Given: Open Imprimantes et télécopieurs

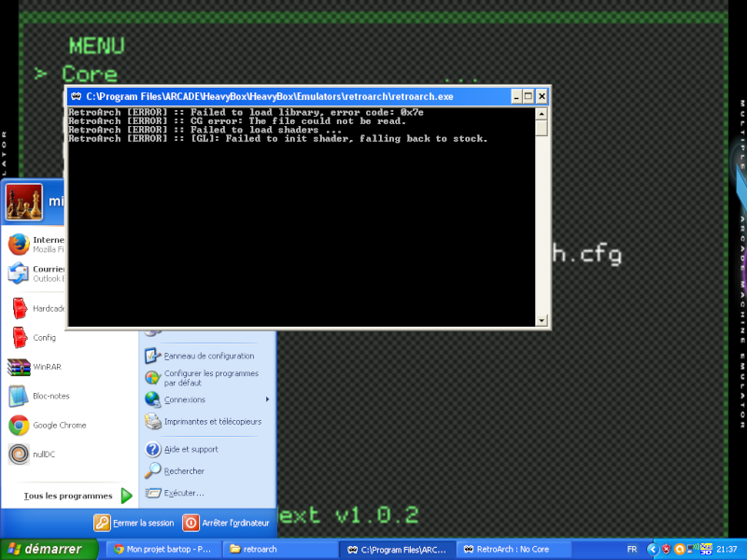Looking at the screenshot, I should tap(204, 422).
